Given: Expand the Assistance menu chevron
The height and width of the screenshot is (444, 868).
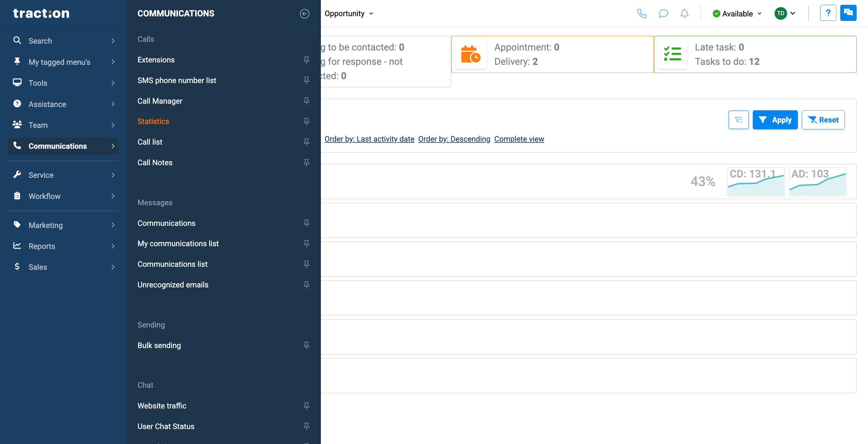Looking at the screenshot, I should tap(113, 104).
